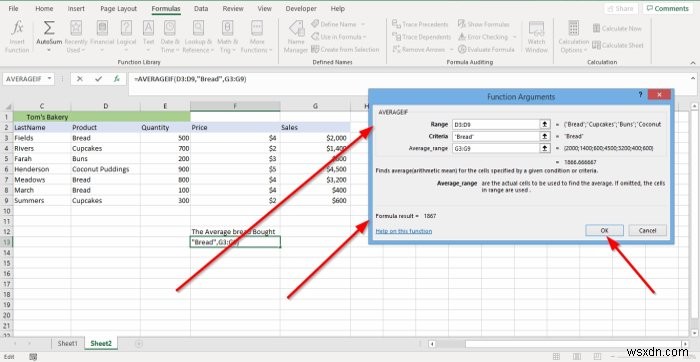Click the macro recording status bar icon
The height and width of the screenshot is (362, 700).
[x=33, y=356]
